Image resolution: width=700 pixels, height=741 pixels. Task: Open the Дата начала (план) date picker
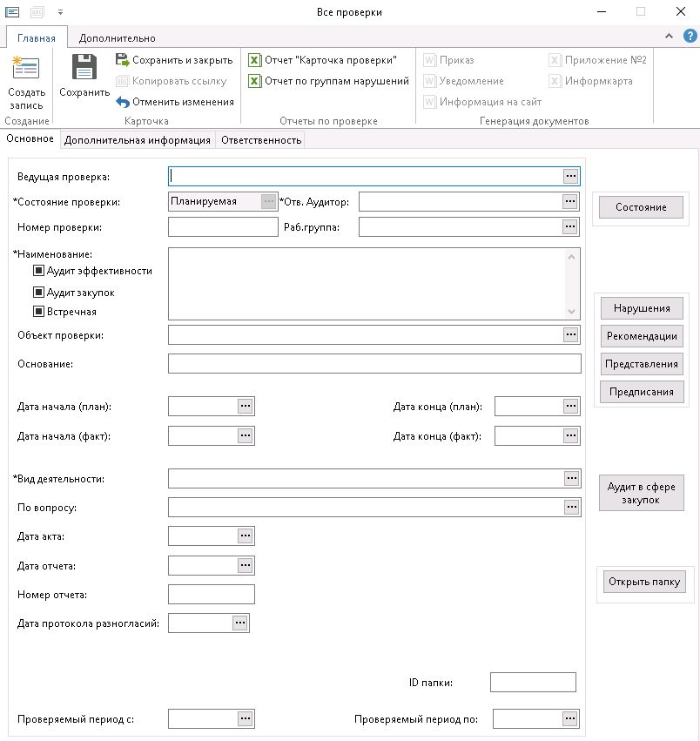click(x=246, y=406)
